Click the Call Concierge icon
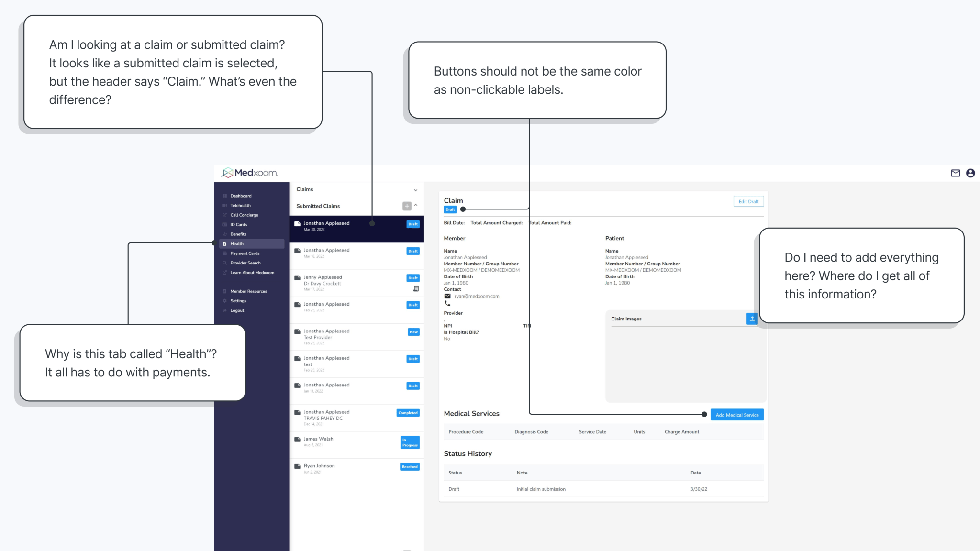Viewport: 980px width, 551px height. click(224, 215)
